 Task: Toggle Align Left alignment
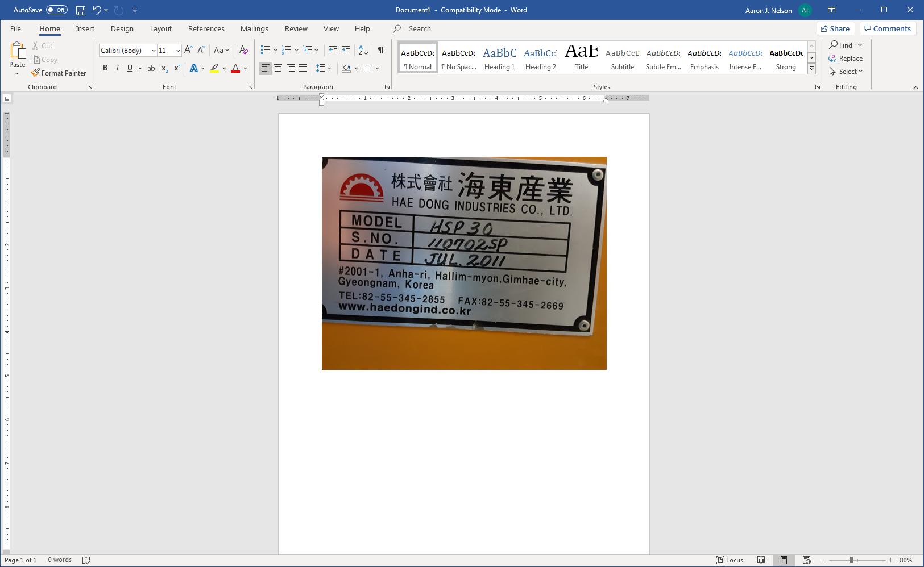point(266,68)
